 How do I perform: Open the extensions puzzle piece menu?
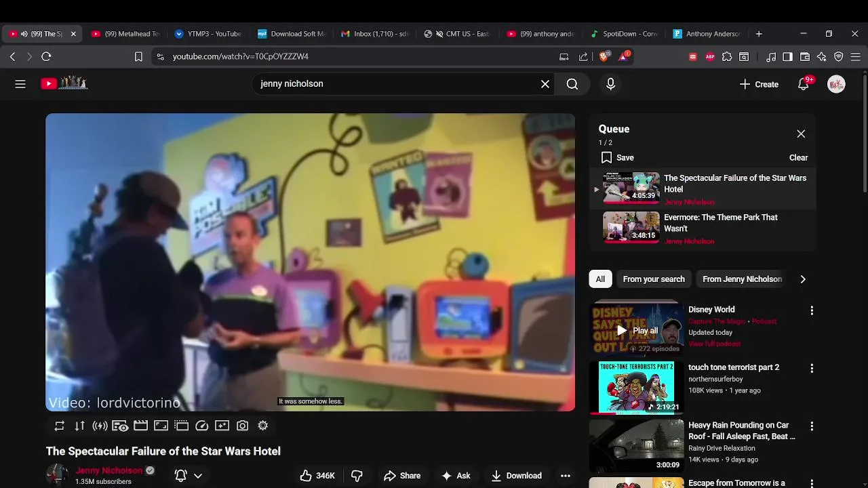tap(727, 57)
